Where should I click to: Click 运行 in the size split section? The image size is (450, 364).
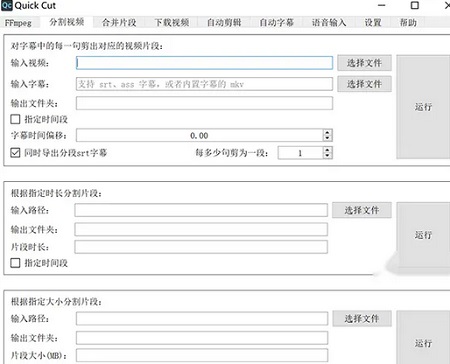pyautogui.click(x=423, y=343)
